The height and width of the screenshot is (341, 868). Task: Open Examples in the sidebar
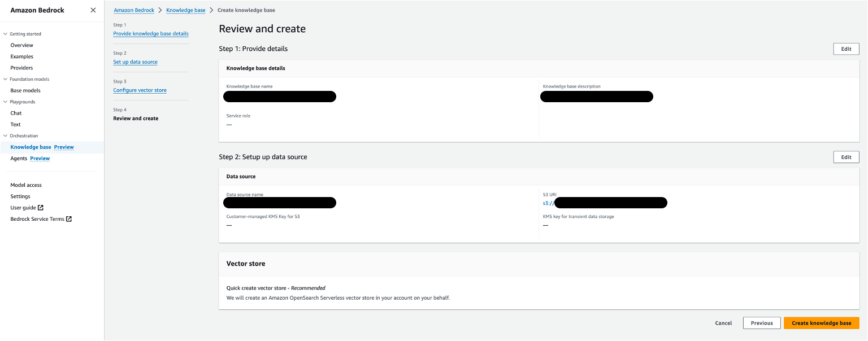[x=22, y=56]
